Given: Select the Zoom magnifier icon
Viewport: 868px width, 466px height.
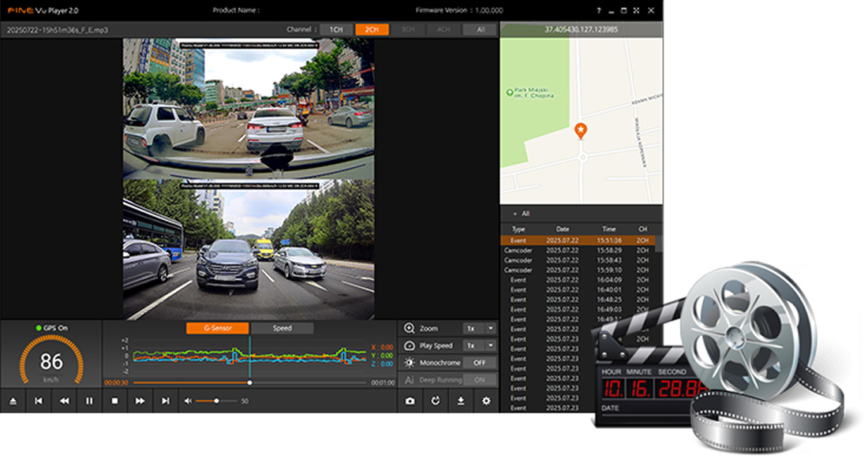Looking at the screenshot, I should pyautogui.click(x=410, y=327).
